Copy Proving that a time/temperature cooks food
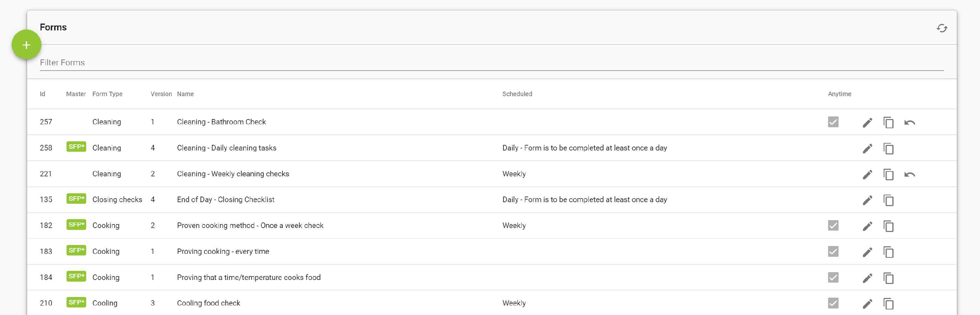The width and height of the screenshot is (980, 315). pos(888,278)
